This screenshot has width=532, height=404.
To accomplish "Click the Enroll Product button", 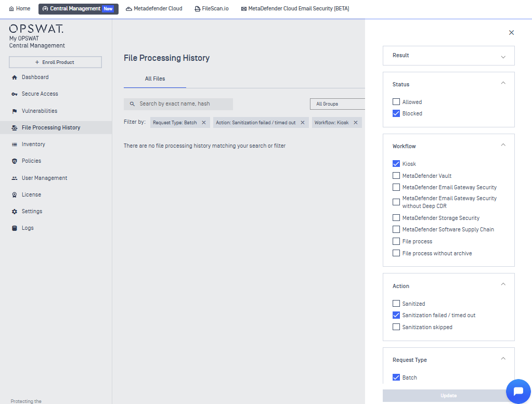I will [x=55, y=62].
